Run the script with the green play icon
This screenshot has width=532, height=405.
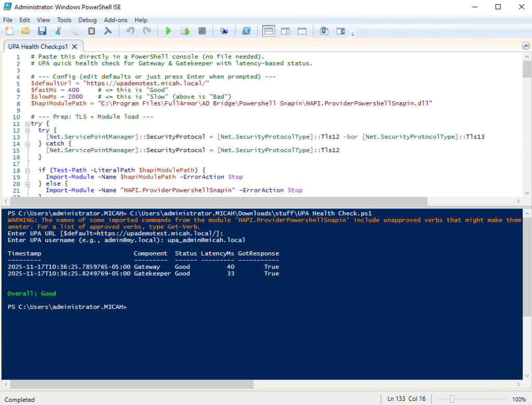pos(168,31)
